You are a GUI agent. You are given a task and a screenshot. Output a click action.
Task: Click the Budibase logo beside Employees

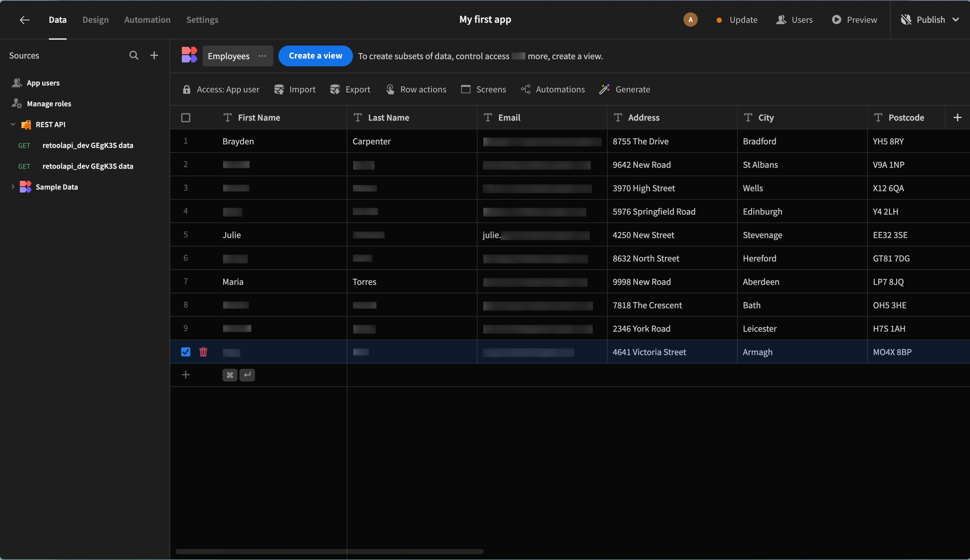click(189, 55)
